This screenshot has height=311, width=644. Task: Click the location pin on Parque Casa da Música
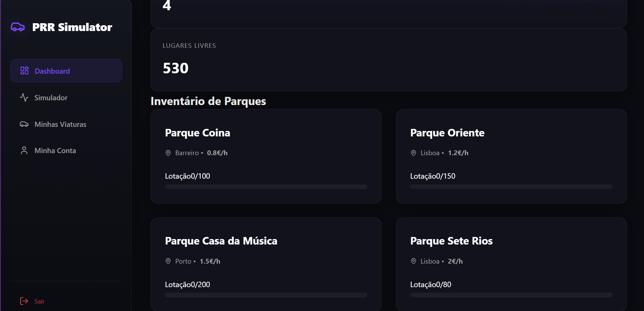[x=168, y=261]
